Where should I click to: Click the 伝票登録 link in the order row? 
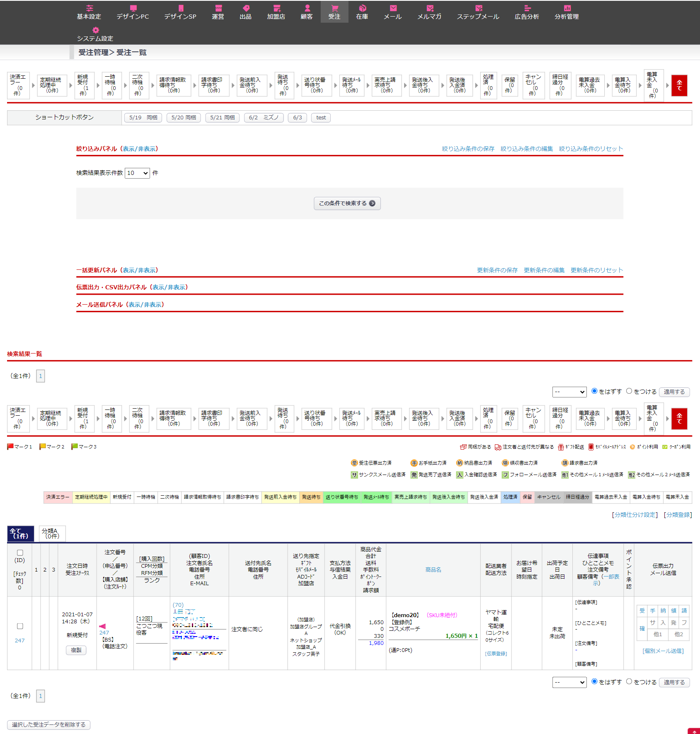(x=496, y=654)
